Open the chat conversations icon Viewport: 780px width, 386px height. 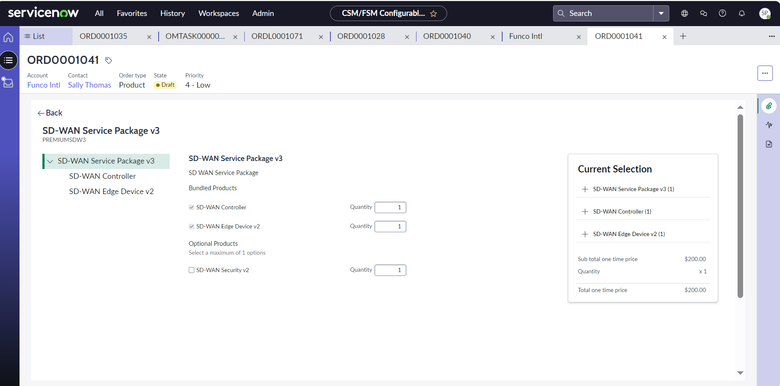click(703, 13)
